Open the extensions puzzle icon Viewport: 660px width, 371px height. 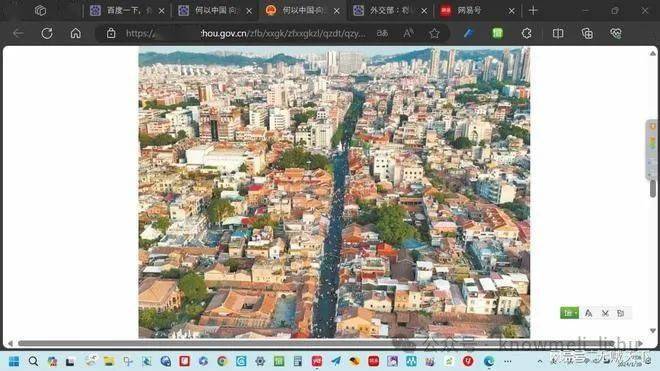point(527,33)
